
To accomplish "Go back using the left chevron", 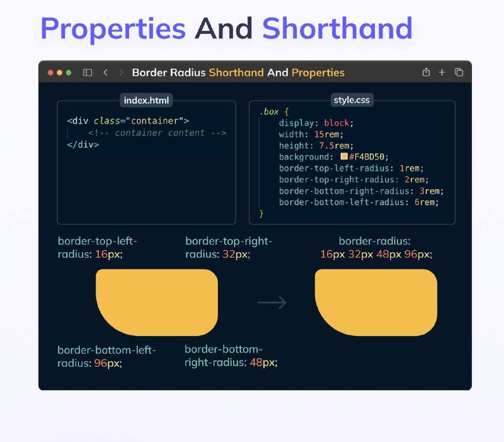I will click(x=105, y=73).
